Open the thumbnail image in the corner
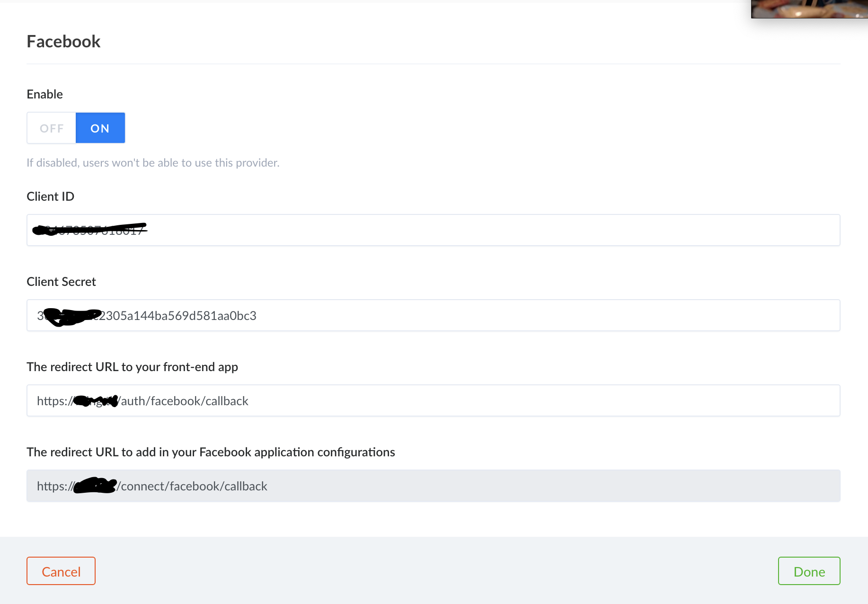 point(809,9)
